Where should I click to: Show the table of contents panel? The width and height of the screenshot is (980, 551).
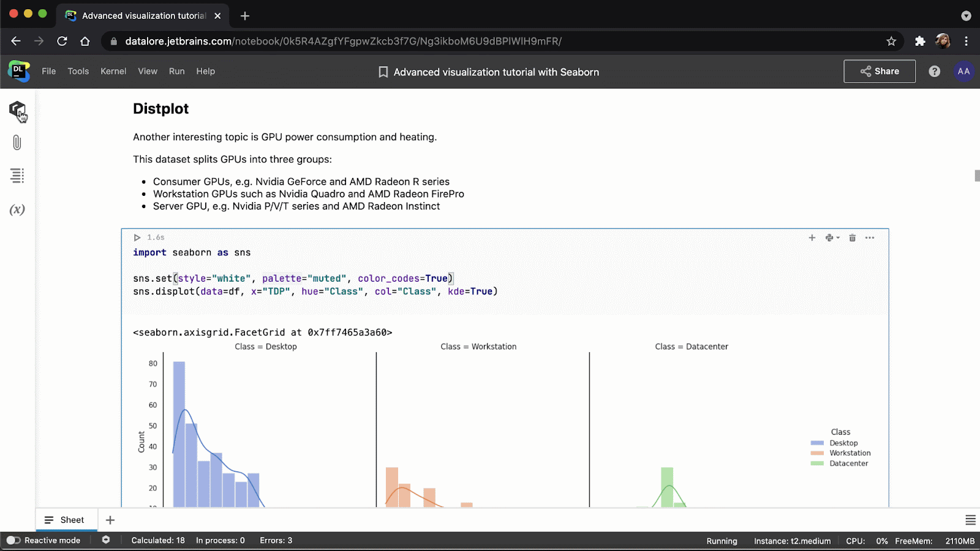[17, 176]
